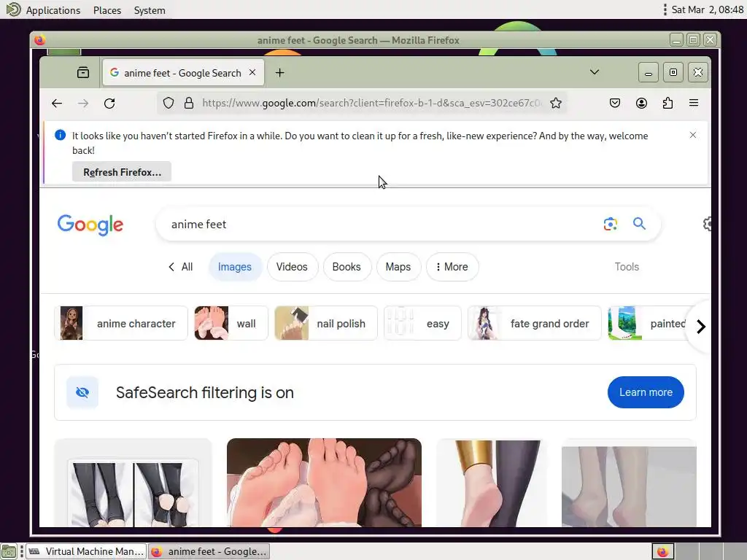Open the Google quick settings gear icon
The height and width of the screenshot is (560, 747).
point(707,223)
